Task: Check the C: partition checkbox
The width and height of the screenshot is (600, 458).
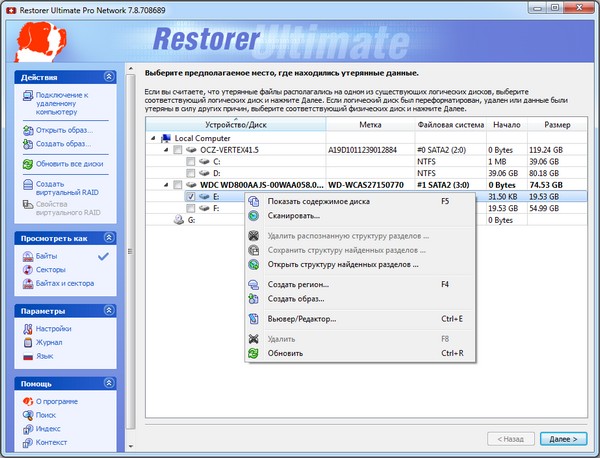Action: click(x=191, y=161)
